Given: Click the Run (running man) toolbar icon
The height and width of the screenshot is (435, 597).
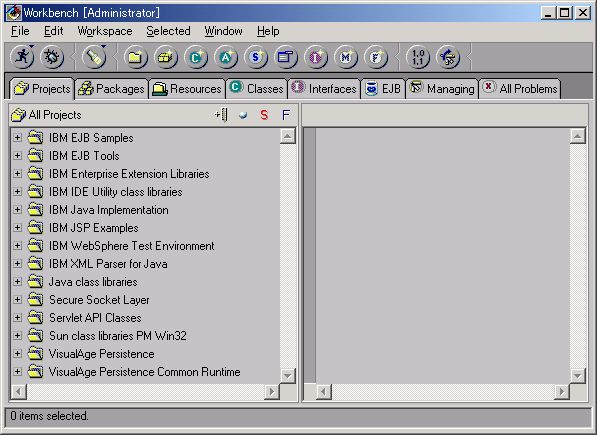Looking at the screenshot, I should pyautogui.click(x=22, y=57).
